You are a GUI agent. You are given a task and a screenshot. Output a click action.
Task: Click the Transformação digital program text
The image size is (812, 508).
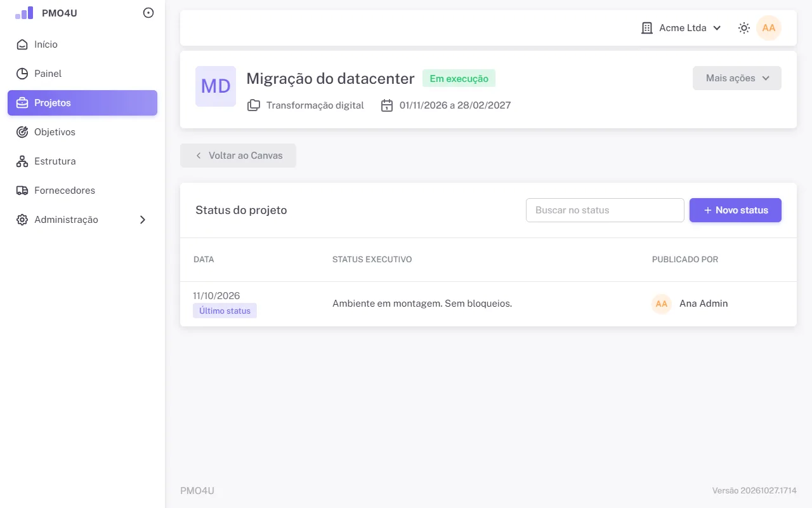315,105
